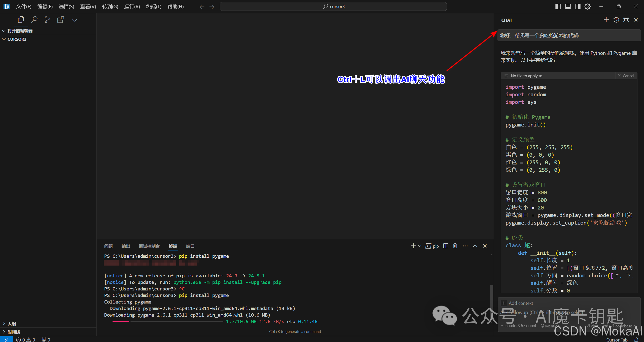Viewport: 644px width, 342px height.
Task: Open remote window status bar icon
Action: click(6, 339)
